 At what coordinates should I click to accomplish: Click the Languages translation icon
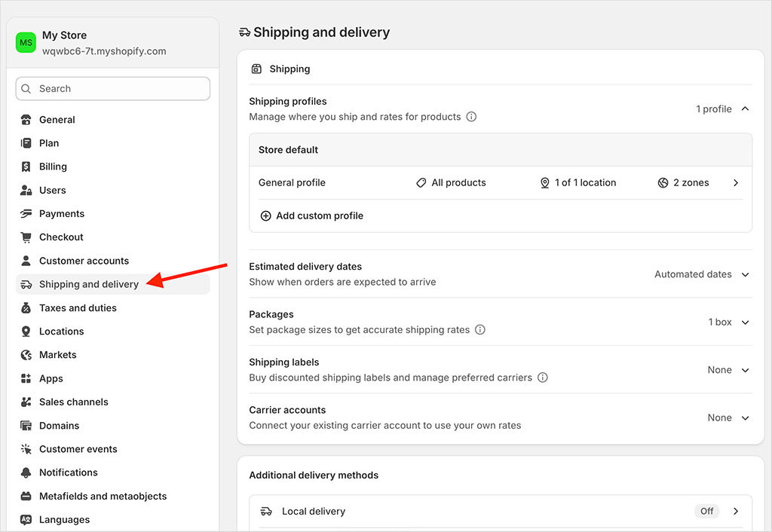(26, 520)
